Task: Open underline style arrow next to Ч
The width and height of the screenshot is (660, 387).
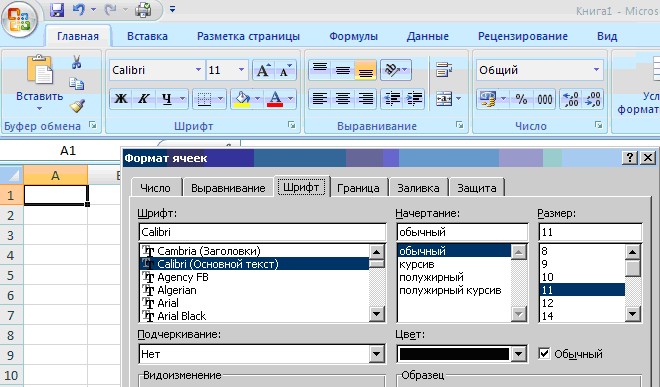Action: (183, 99)
